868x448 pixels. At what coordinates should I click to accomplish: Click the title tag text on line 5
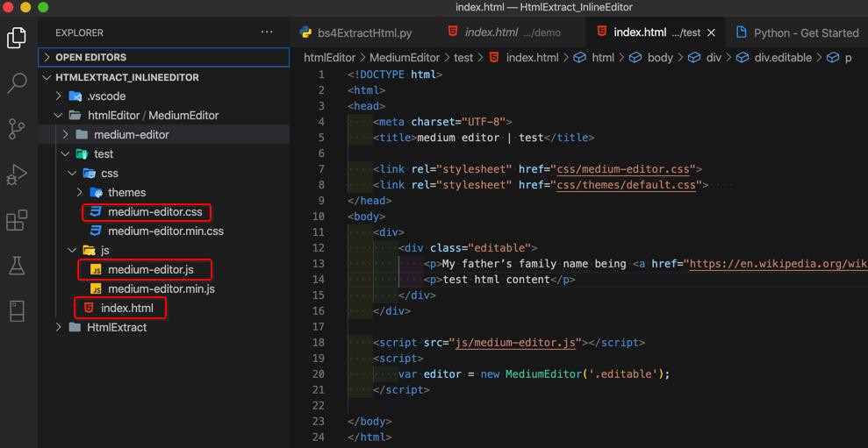(480, 138)
